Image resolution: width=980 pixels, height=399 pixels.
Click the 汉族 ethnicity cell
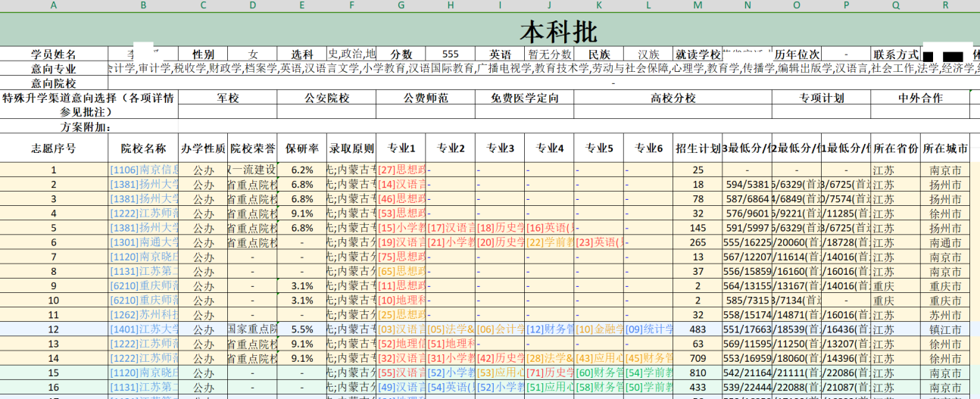point(648,55)
